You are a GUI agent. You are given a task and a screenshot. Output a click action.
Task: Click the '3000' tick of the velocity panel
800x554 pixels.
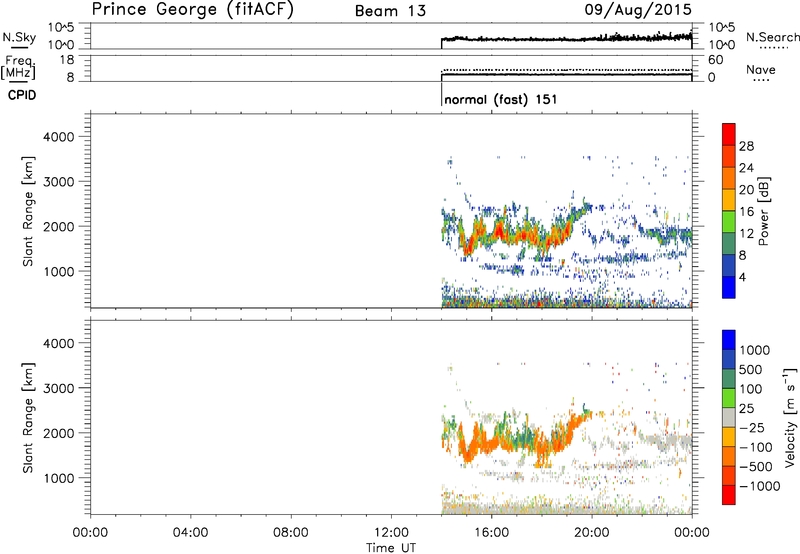click(59, 388)
